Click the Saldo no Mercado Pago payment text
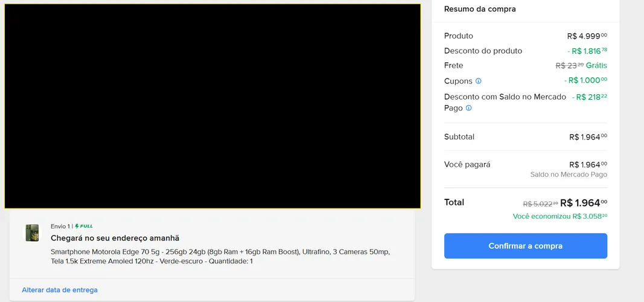644x302 pixels. click(x=569, y=175)
